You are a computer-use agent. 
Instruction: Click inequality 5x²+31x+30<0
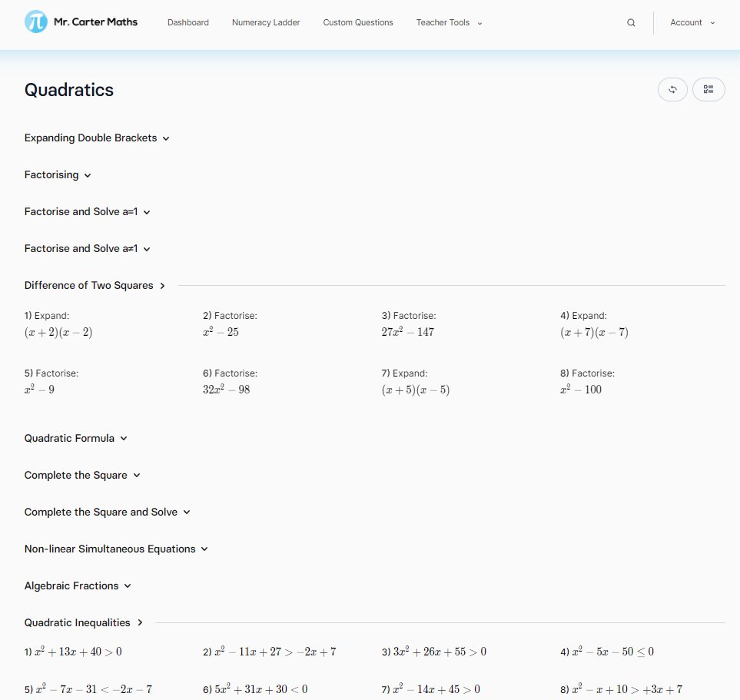coord(255,689)
